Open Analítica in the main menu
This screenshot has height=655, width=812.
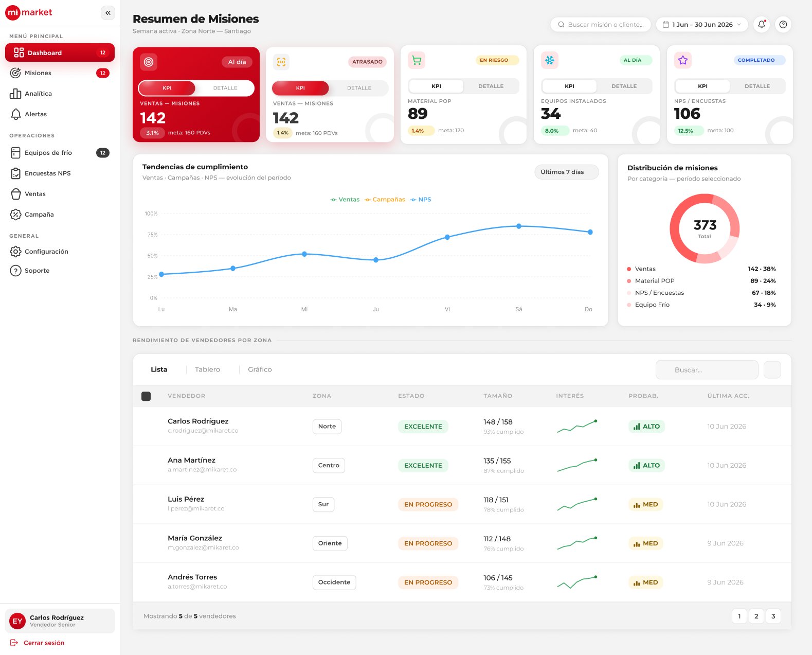pyautogui.click(x=60, y=94)
